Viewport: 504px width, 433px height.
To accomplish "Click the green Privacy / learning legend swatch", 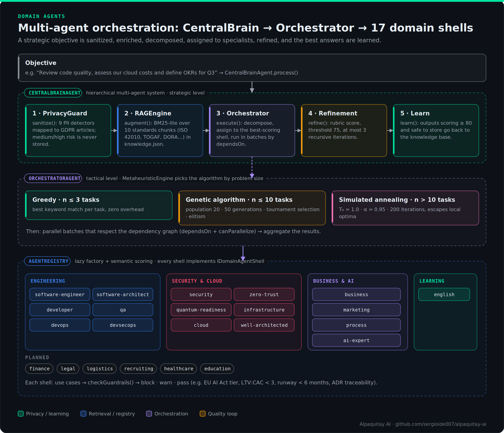I will tap(21, 414).
